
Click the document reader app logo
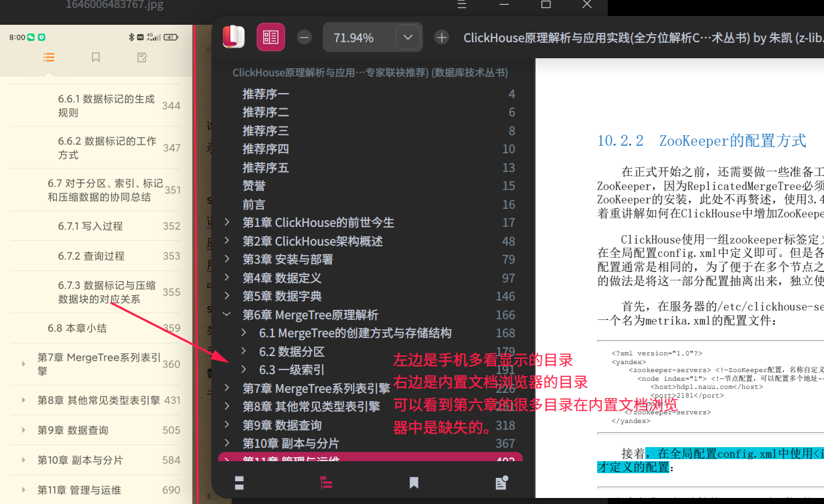coord(234,37)
